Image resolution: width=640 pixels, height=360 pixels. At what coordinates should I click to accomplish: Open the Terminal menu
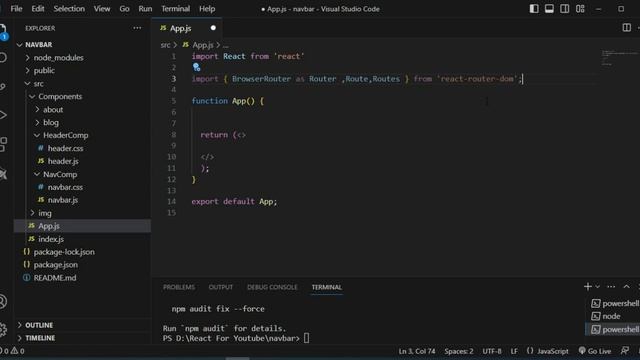[176, 9]
